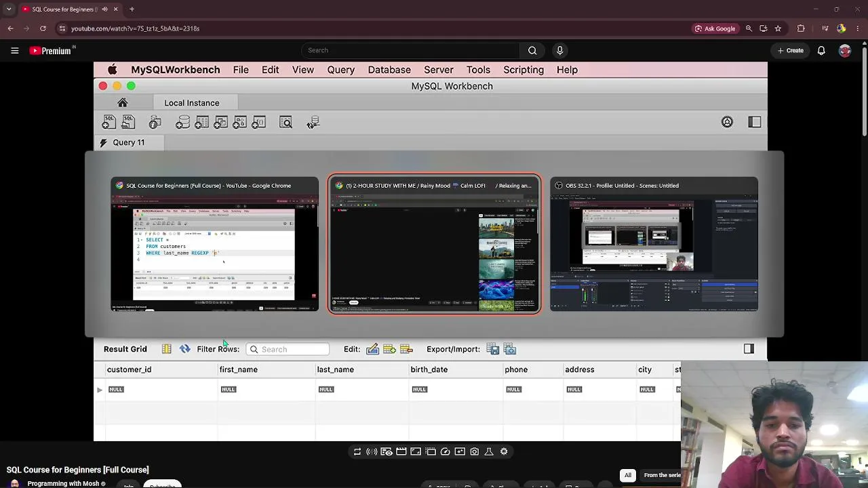
Task: Click the Filter Rows search field
Action: [288, 349]
